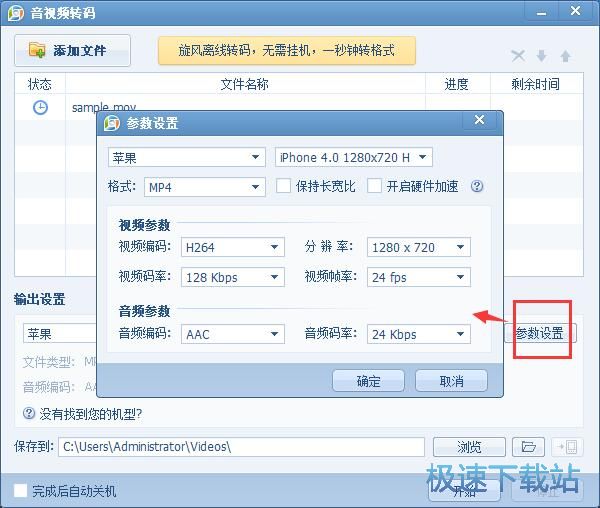The image size is (600, 508).
Task: Click the app logo in 参数设置 dialog title
Action: (x=112, y=123)
